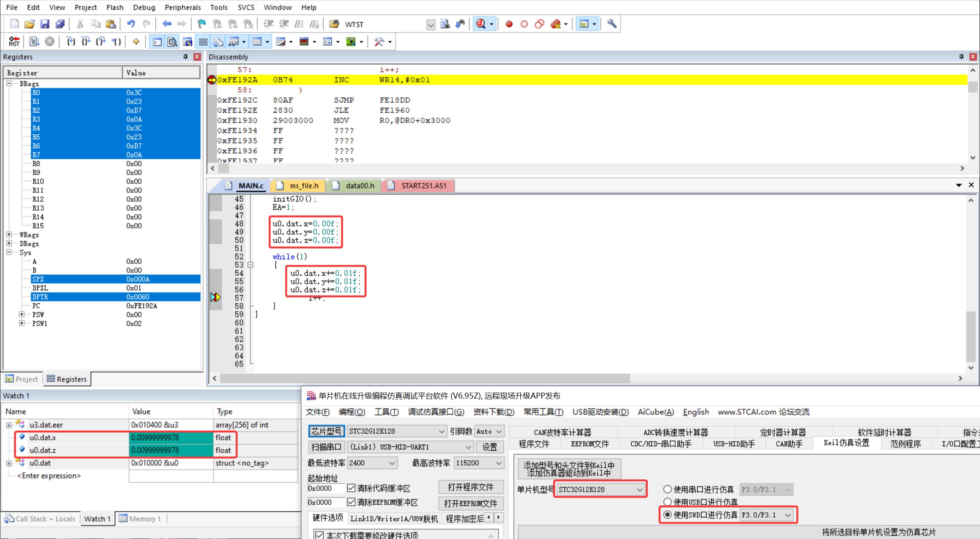980x539 pixels.
Task: Click the Insert Breakpoint red dot icon
Action: pyautogui.click(x=509, y=24)
